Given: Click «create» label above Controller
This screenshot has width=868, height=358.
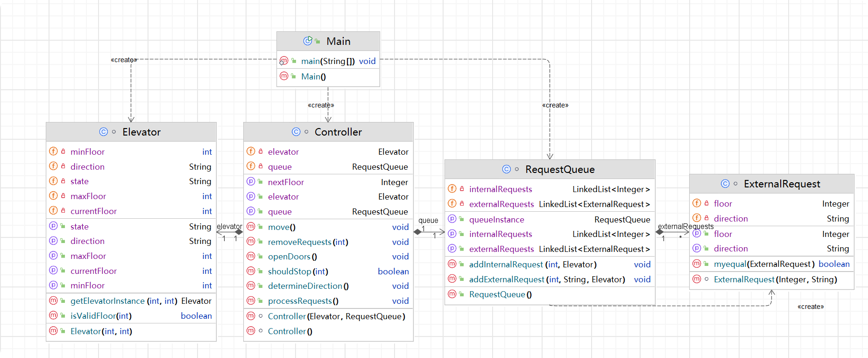Looking at the screenshot, I should tap(321, 105).
